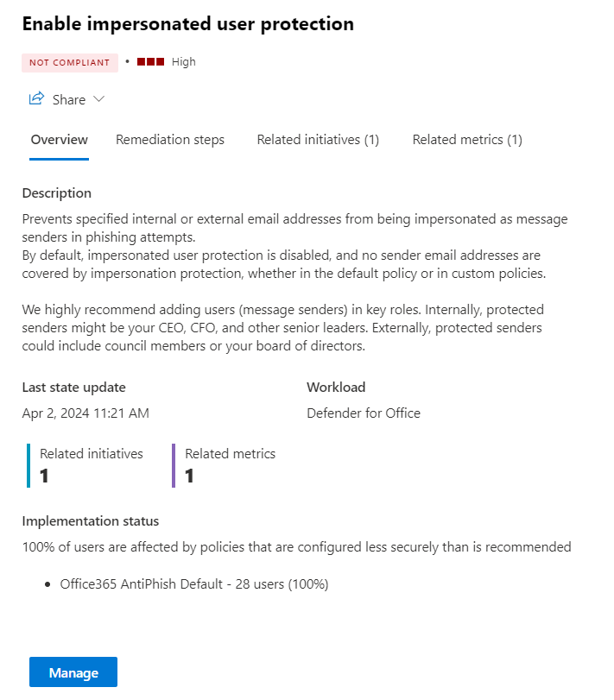This screenshot has width=614, height=700.
Task: Click the Defender for Office workload value
Action: pos(364,413)
